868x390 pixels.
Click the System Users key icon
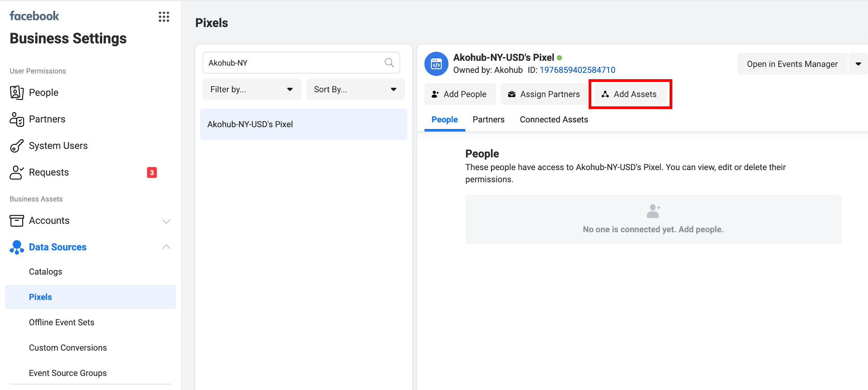17,146
